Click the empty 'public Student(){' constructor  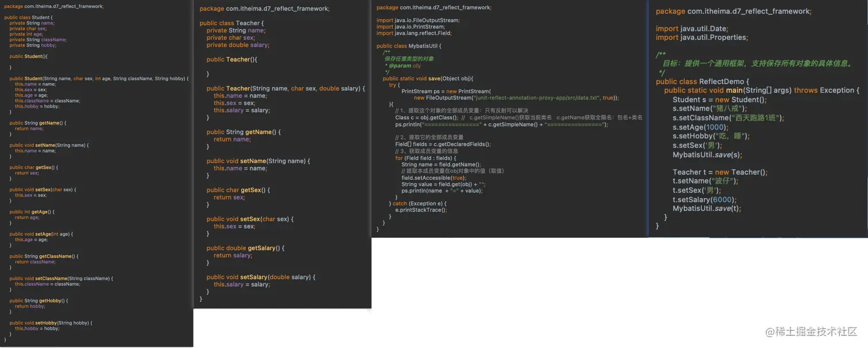click(28, 56)
